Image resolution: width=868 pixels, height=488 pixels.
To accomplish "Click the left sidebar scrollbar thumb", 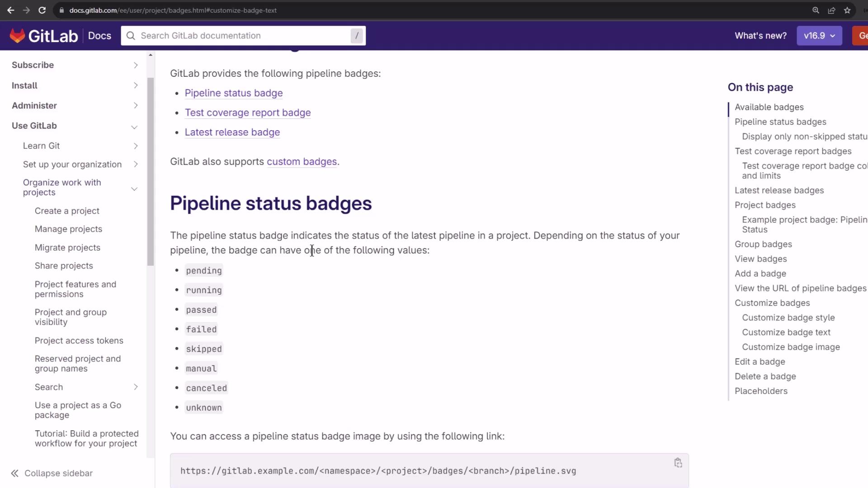I will point(151,172).
